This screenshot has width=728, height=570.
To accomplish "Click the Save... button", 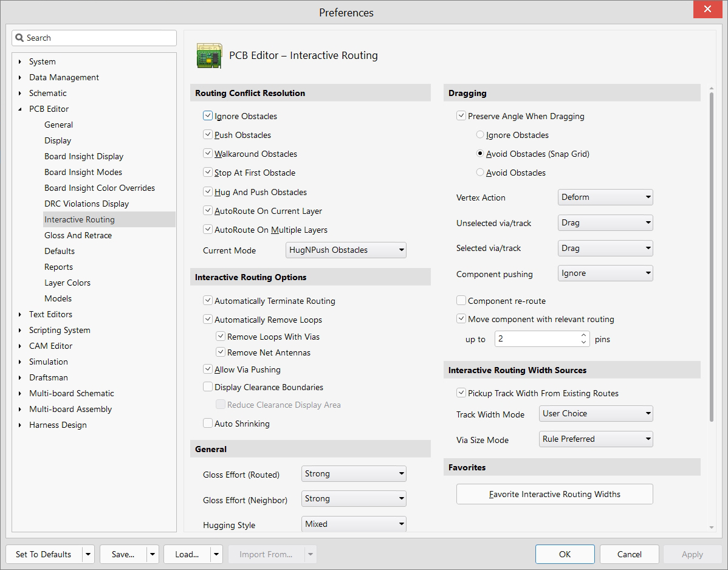I will point(123,554).
